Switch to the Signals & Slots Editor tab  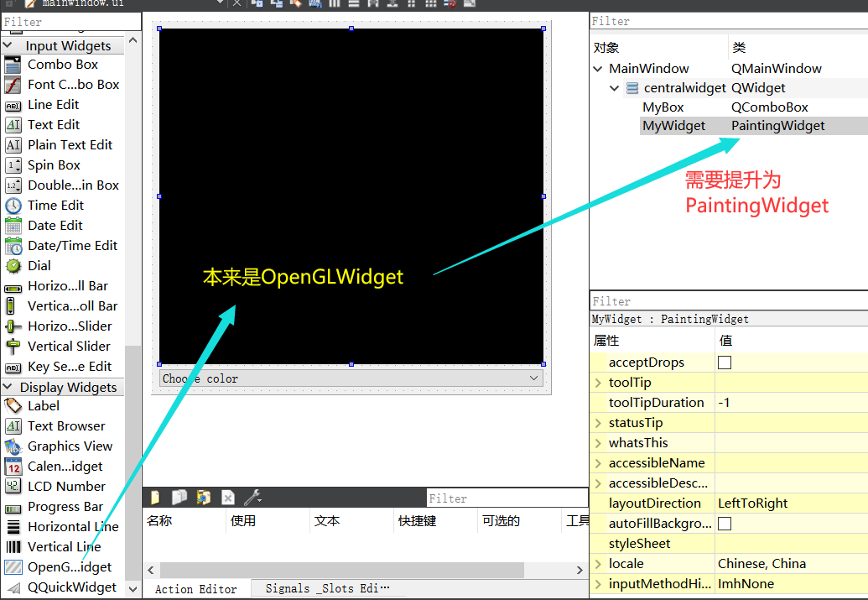(327, 588)
